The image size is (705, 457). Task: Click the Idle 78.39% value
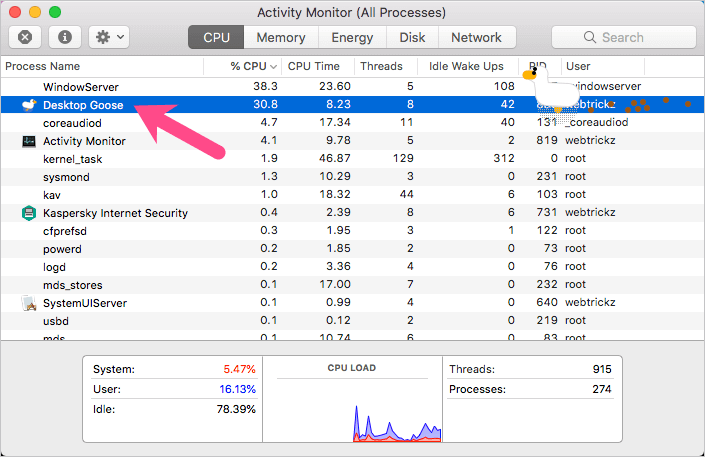click(236, 409)
